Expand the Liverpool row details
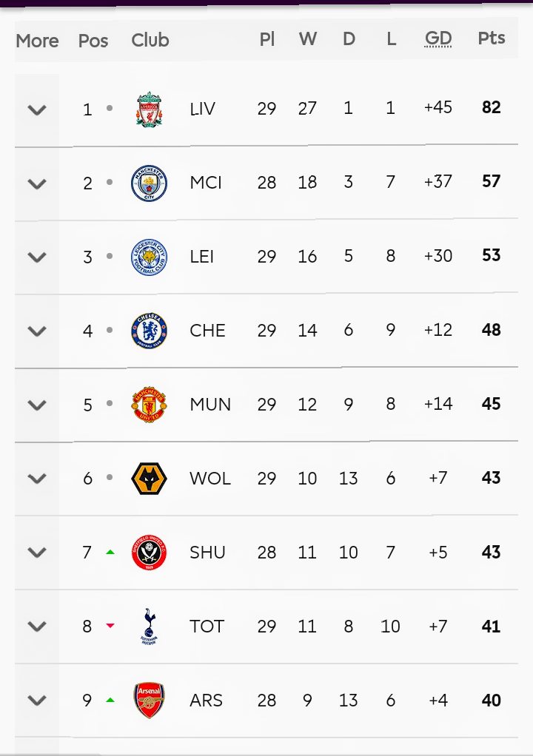533x756 pixels. coord(37,110)
